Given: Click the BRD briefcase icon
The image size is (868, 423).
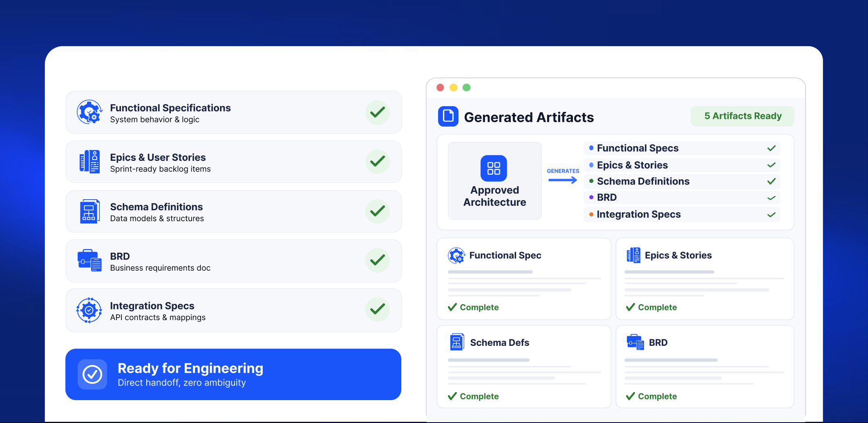Looking at the screenshot, I should (x=89, y=260).
